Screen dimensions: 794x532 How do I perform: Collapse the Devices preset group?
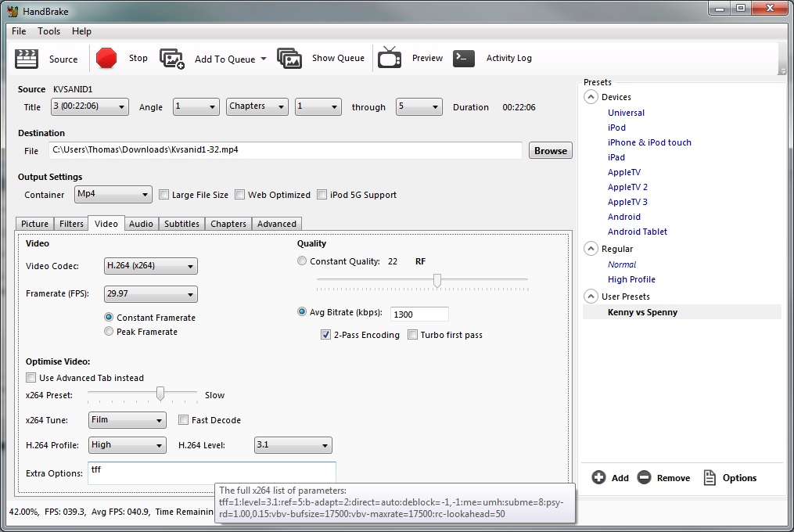pyautogui.click(x=591, y=97)
